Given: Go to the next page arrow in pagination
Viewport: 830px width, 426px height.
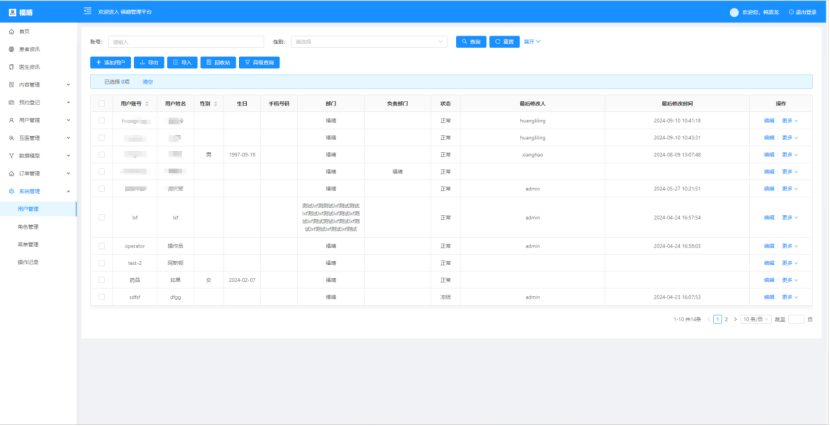Looking at the screenshot, I should pyautogui.click(x=737, y=319).
